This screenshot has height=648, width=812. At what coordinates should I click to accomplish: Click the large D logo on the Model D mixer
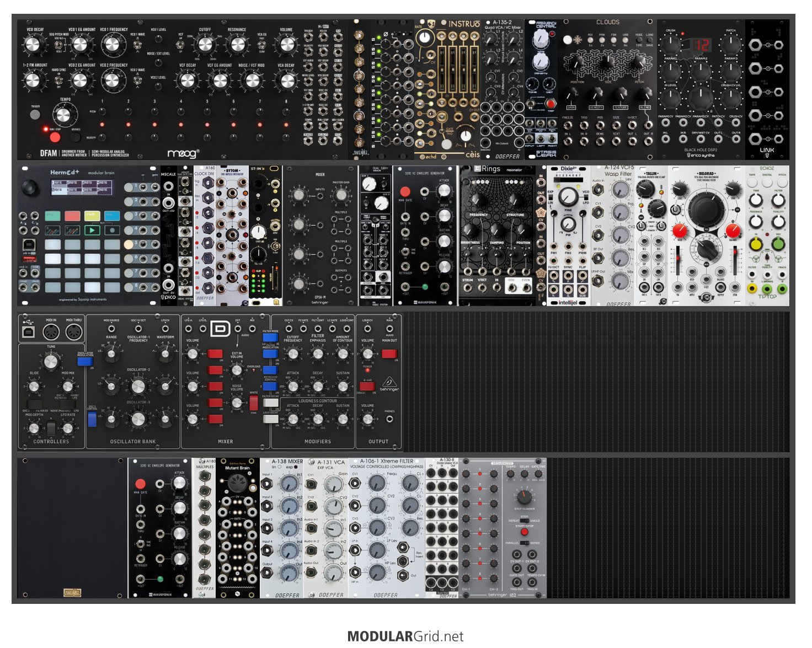pos(220,329)
